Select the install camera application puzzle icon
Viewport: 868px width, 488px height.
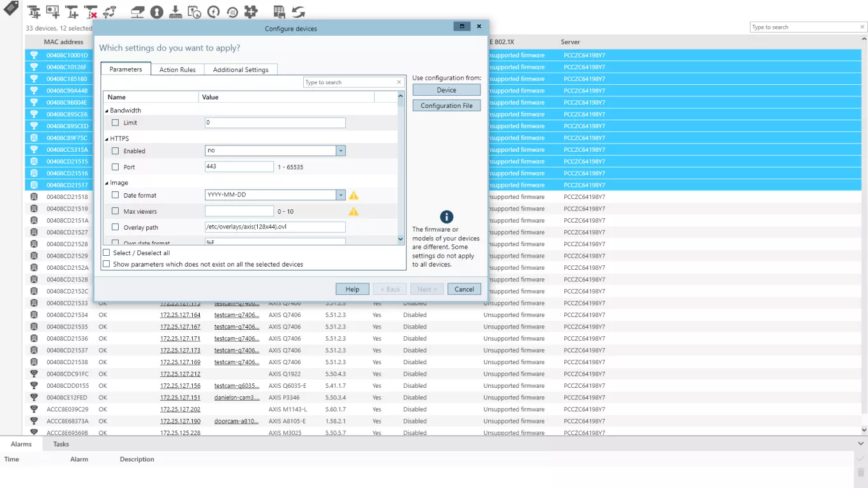[x=250, y=11]
